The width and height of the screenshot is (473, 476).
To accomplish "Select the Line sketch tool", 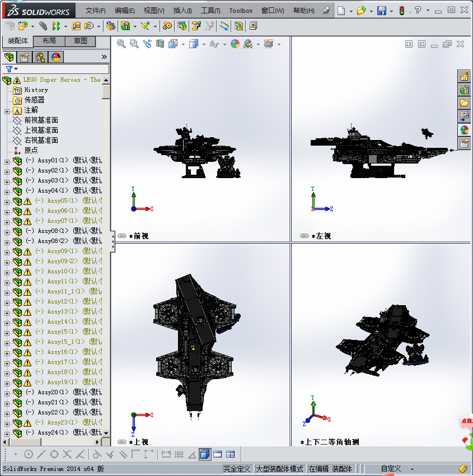I will pos(40,454).
